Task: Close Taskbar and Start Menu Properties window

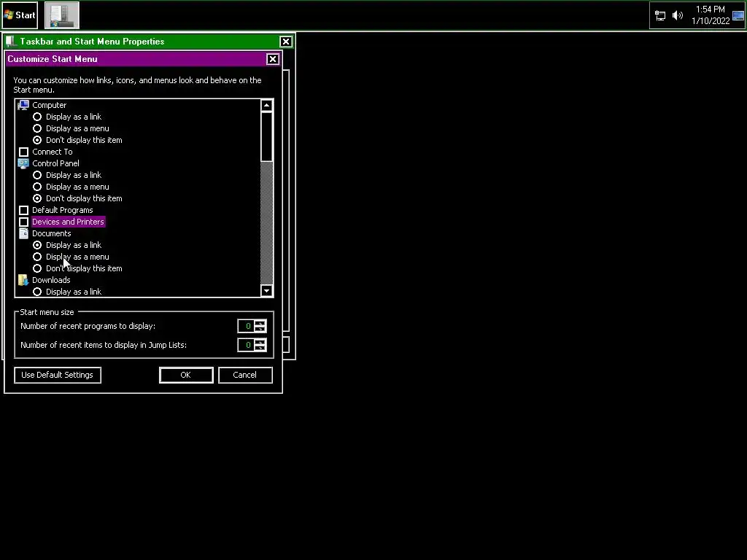Action: pos(286,42)
